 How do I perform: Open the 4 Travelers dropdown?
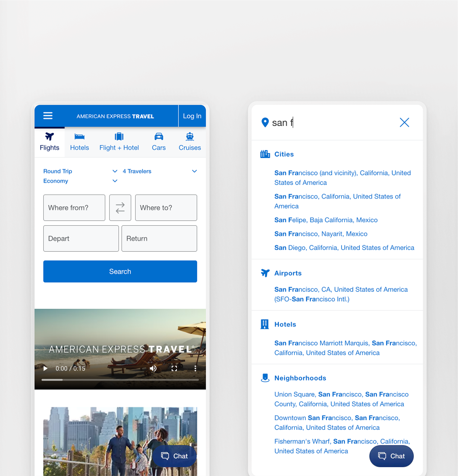point(160,171)
